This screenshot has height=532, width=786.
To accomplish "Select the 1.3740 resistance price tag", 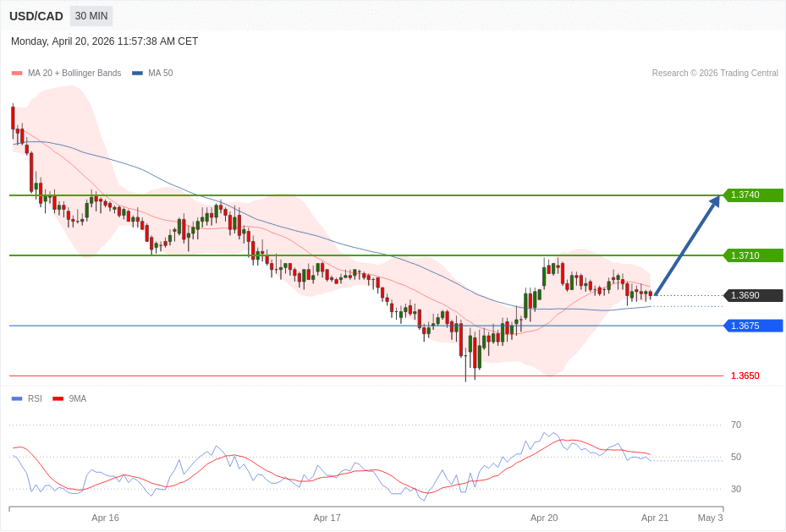I will point(753,195).
